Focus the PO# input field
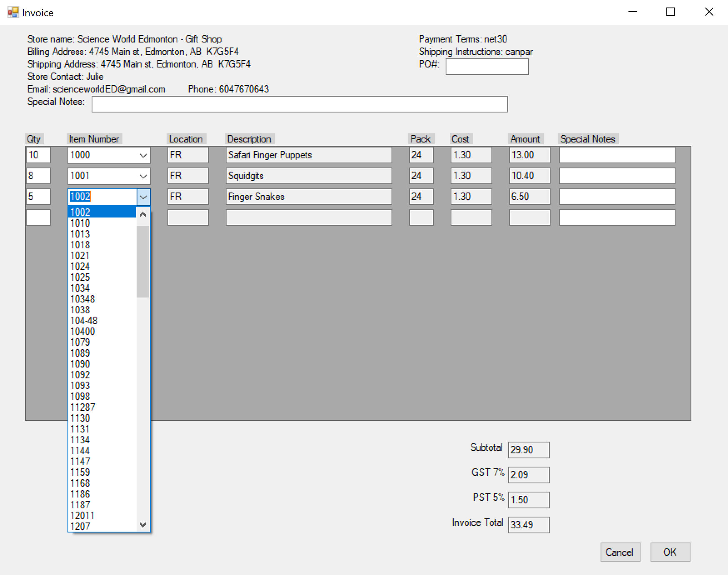 coord(487,67)
